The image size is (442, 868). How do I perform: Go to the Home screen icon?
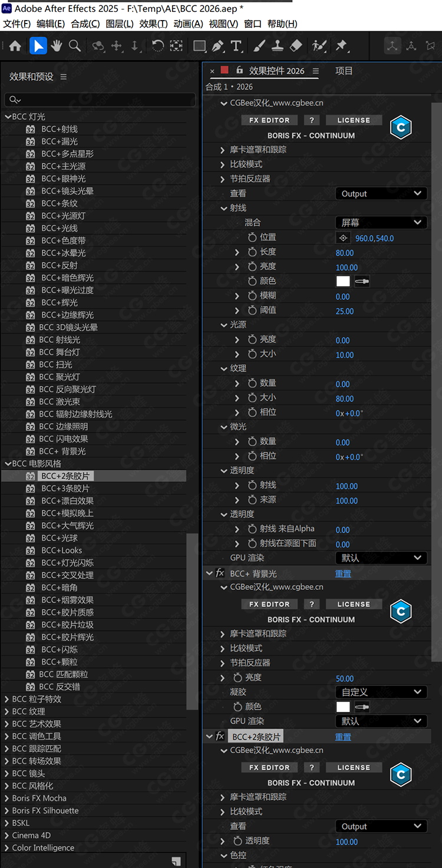15,46
